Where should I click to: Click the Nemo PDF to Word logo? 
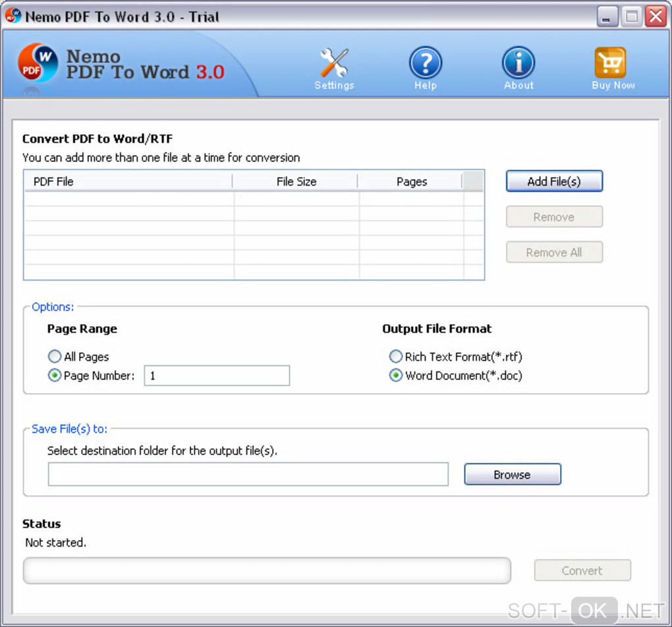tap(38, 63)
